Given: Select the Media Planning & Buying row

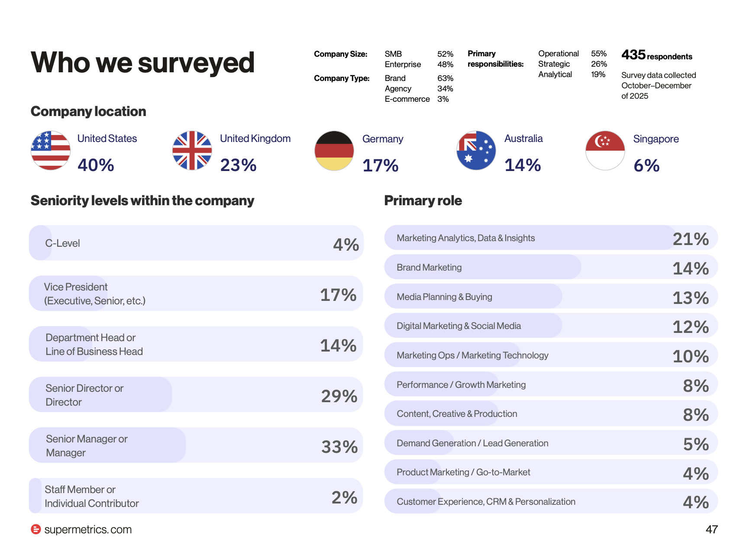Looking at the screenshot, I should pyautogui.click(x=551, y=297).
